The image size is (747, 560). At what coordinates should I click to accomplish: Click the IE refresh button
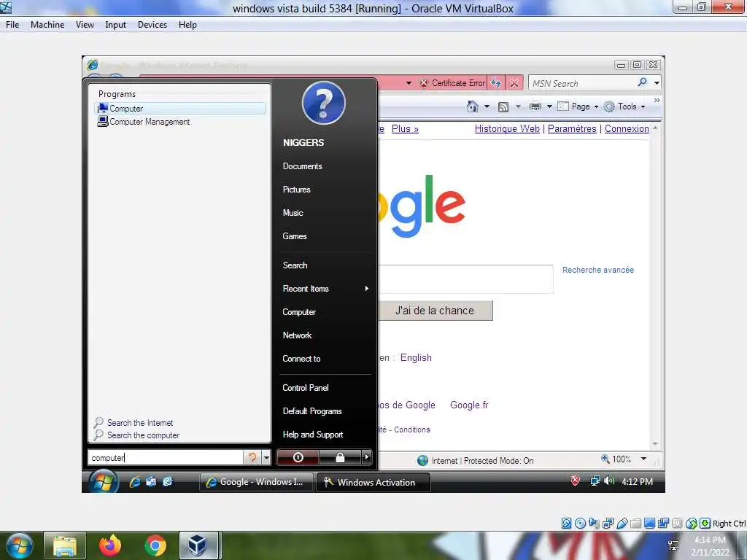point(496,83)
